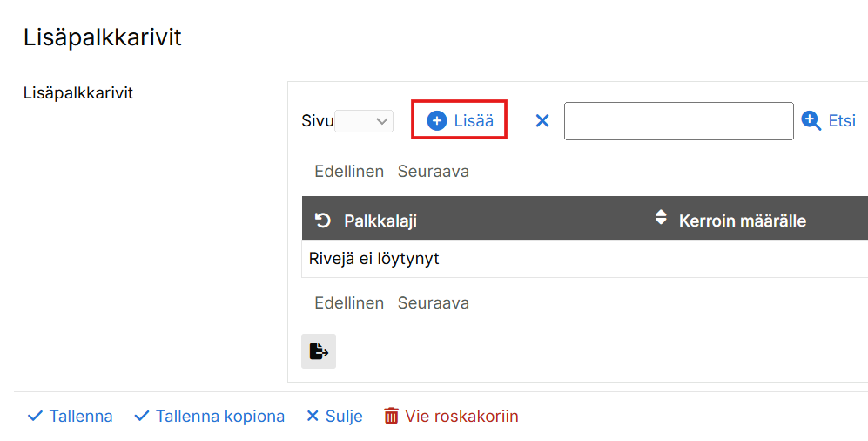Click the Kerroin määrälle column header
The image size is (868, 441).
(742, 221)
